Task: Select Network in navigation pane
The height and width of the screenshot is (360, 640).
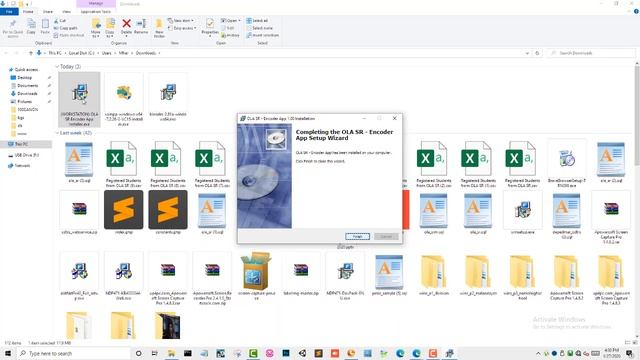Action: (x=22, y=166)
